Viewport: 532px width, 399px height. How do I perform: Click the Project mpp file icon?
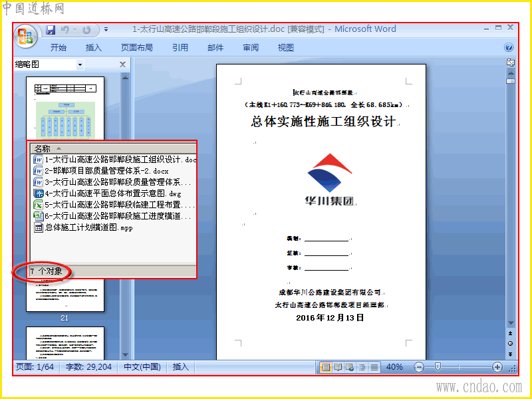click(38, 227)
